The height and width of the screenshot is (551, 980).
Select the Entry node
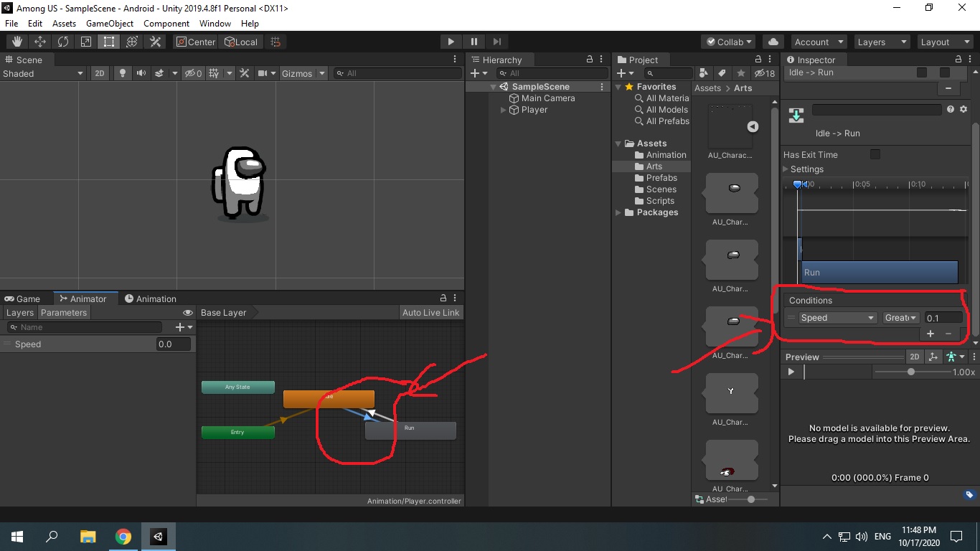(237, 432)
